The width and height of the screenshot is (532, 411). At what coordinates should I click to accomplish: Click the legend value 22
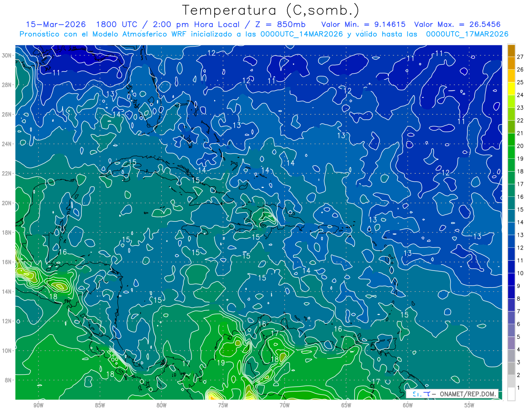tap(520, 120)
